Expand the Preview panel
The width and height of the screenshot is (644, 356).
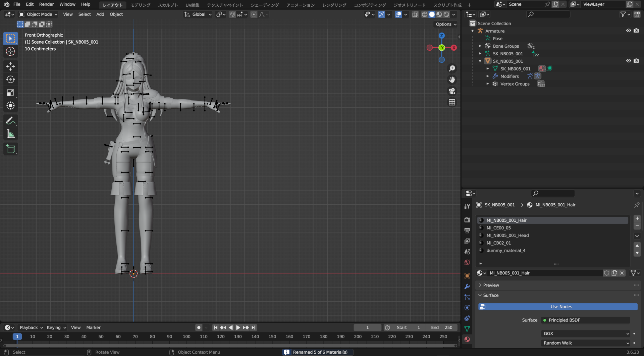[x=491, y=286]
